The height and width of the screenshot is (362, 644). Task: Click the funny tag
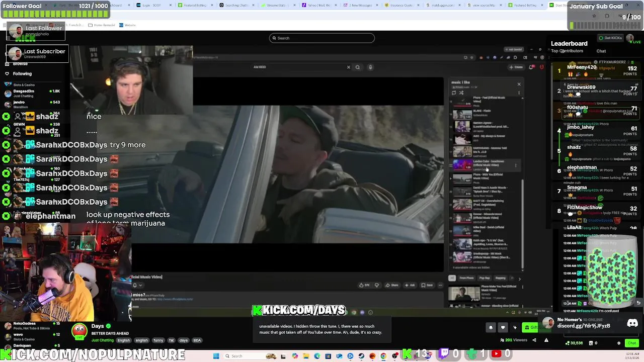[158, 340]
